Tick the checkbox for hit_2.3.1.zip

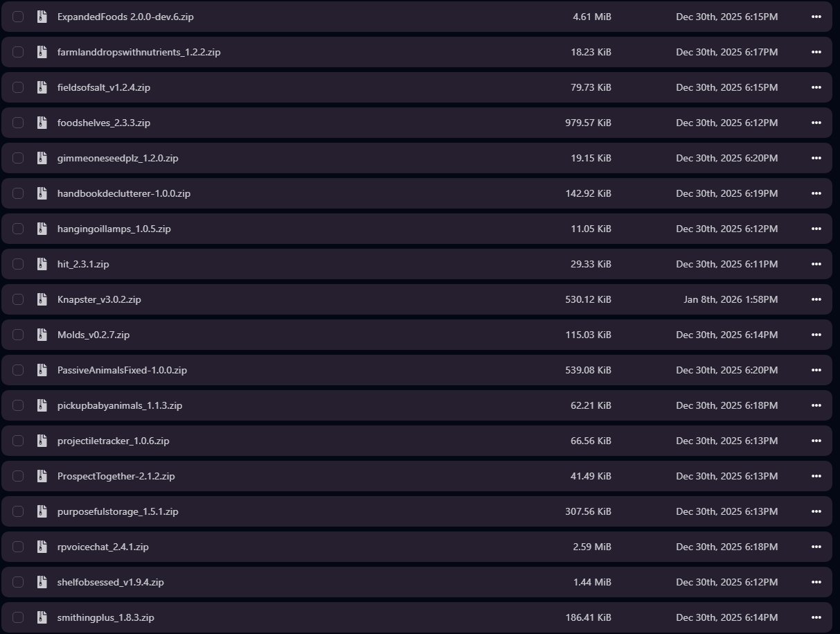coord(18,264)
